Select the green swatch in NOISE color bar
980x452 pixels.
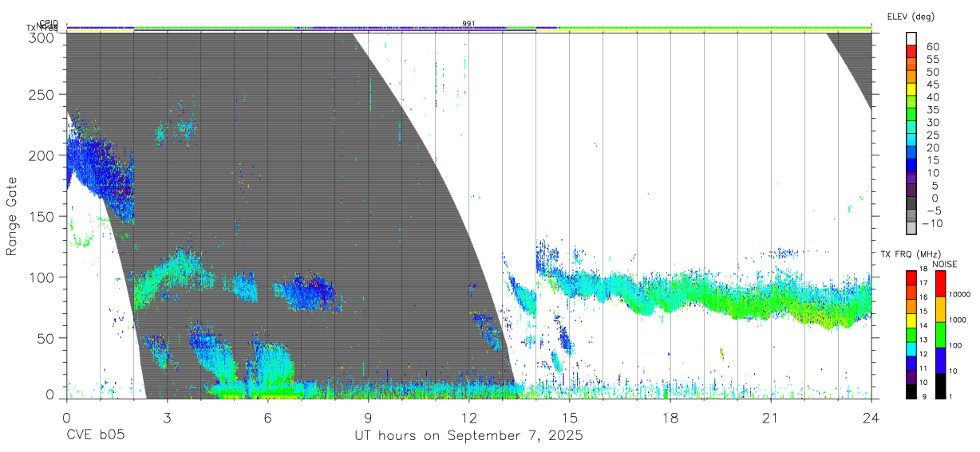pos(940,335)
